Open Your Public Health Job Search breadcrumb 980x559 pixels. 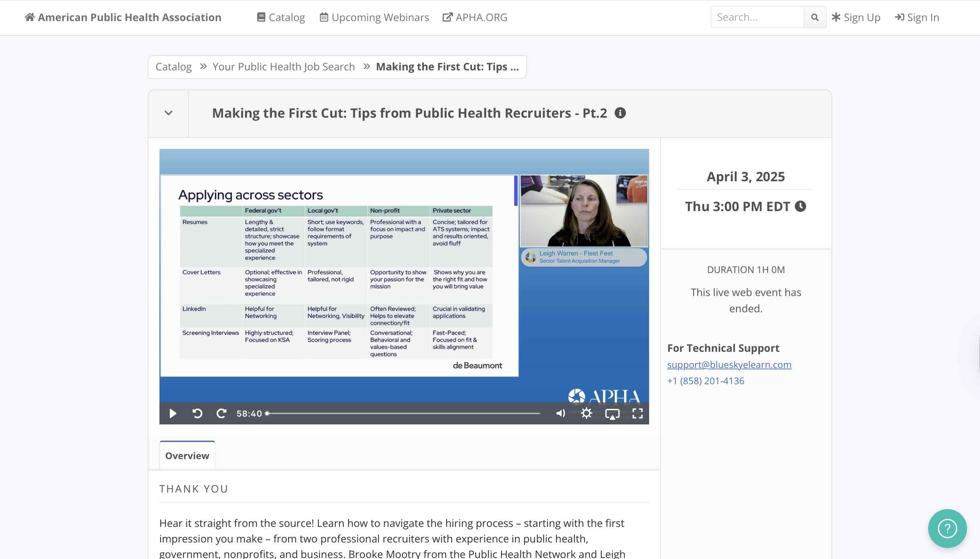(284, 67)
